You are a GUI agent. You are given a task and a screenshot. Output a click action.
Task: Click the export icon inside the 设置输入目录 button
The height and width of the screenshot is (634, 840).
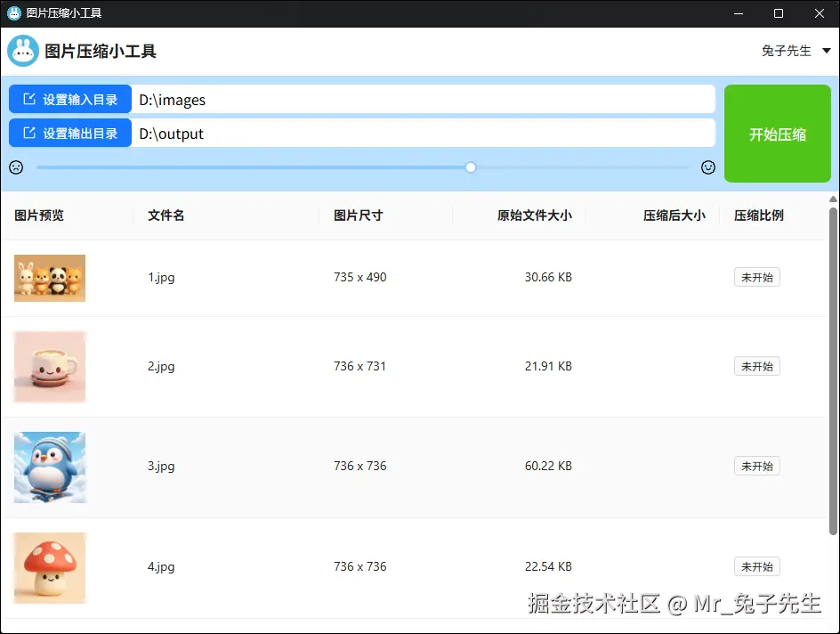[x=27, y=99]
